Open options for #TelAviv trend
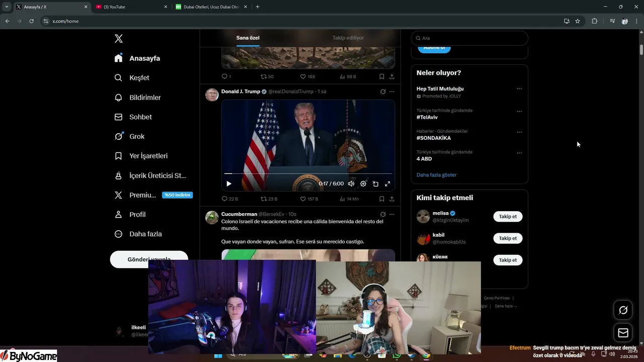This screenshot has width=644, height=362. (x=519, y=111)
